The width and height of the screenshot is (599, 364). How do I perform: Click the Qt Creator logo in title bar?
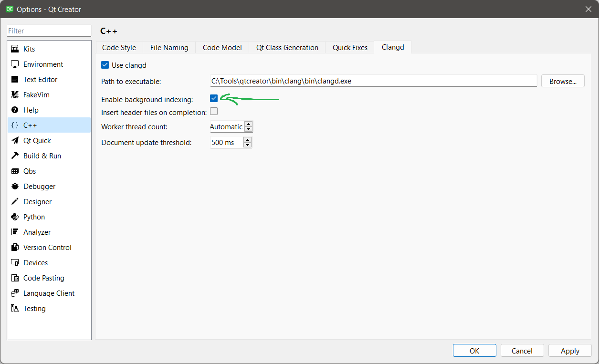point(9,9)
